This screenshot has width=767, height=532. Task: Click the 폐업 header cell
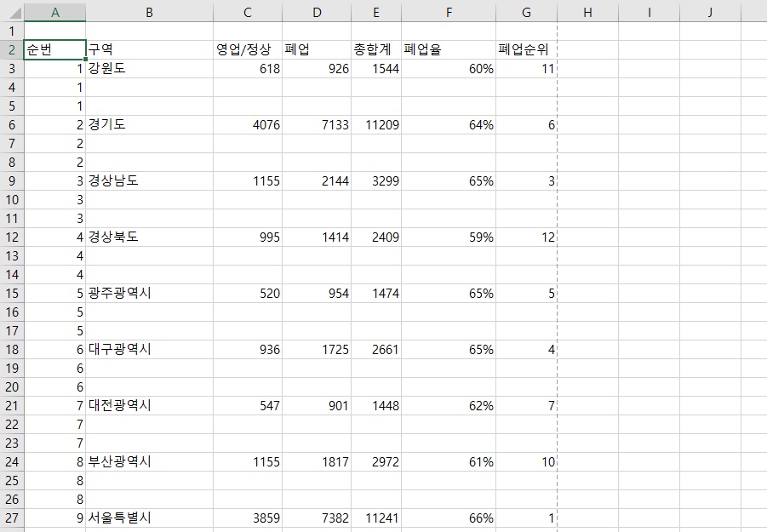pyautogui.click(x=317, y=50)
